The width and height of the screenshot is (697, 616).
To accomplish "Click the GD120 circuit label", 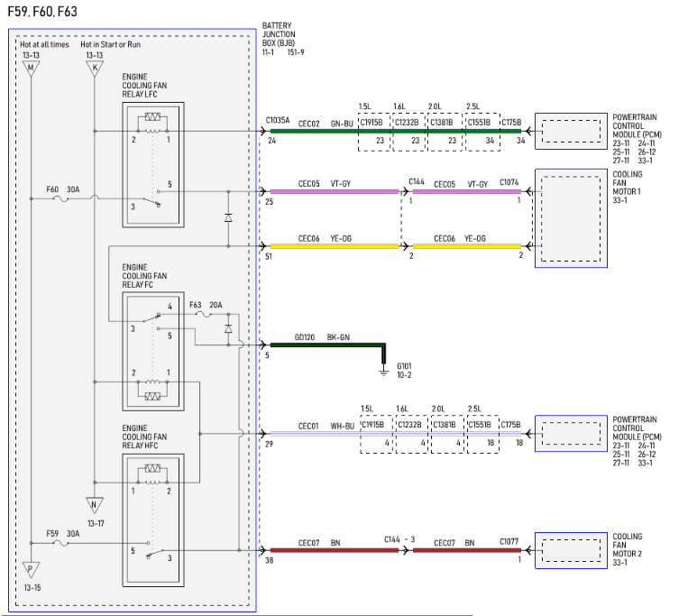I will [x=305, y=337].
